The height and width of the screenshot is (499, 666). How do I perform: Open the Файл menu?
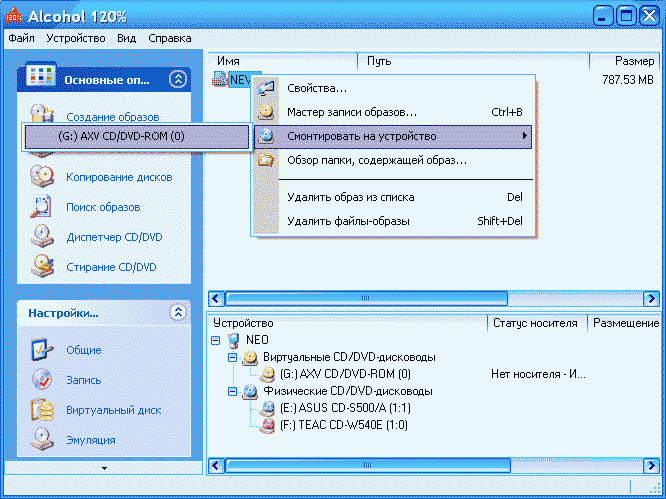tap(21, 38)
